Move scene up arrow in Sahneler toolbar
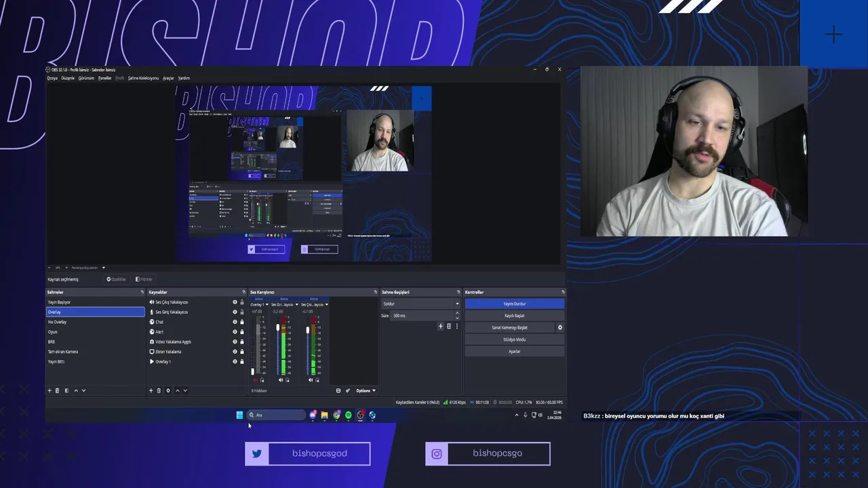 pyautogui.click(x=75, y=390)
